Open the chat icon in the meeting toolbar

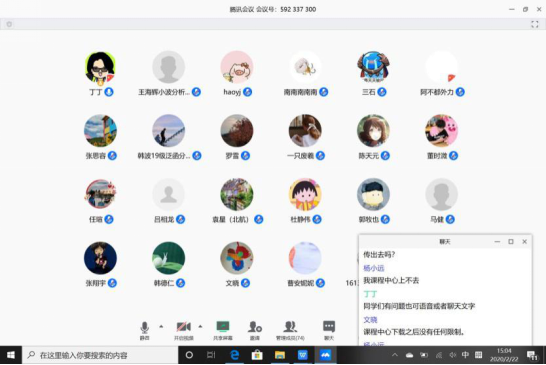[x=329, y=330]
